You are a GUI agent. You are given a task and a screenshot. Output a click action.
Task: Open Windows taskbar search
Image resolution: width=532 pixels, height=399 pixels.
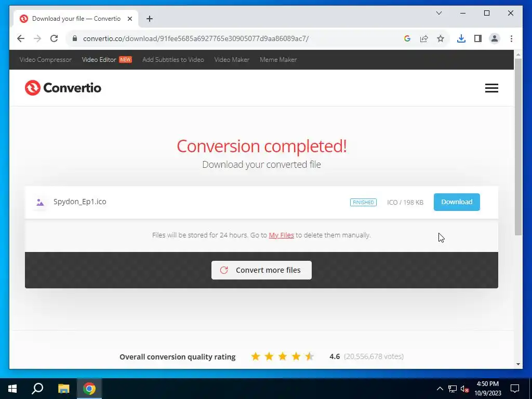37,389
